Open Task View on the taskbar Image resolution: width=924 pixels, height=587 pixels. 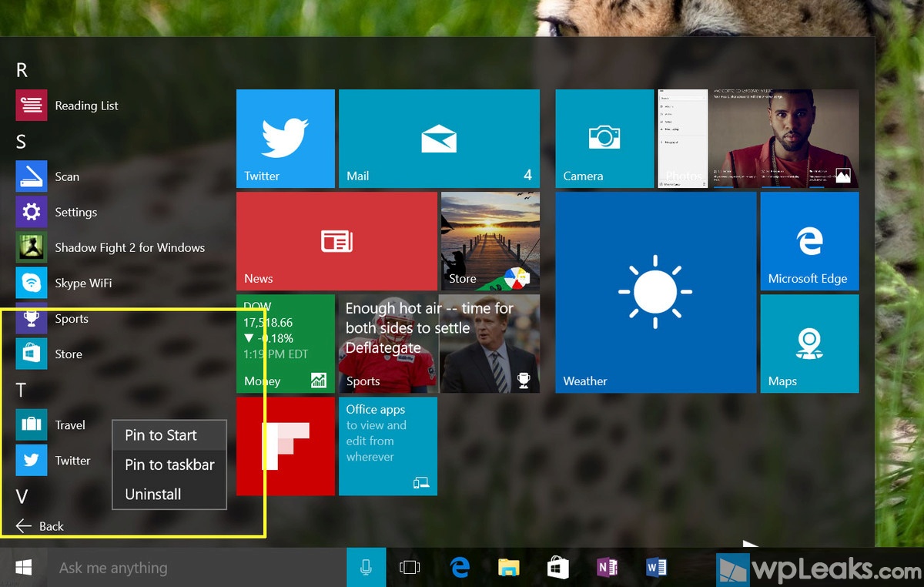(x=410, y=568)
